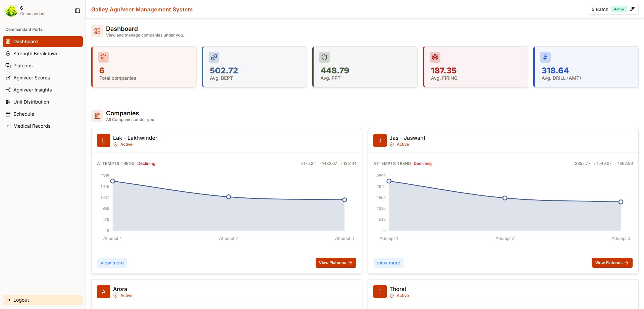Click the Schedule calendar icon
Viewport: 644px width, 309px height.
8,114
